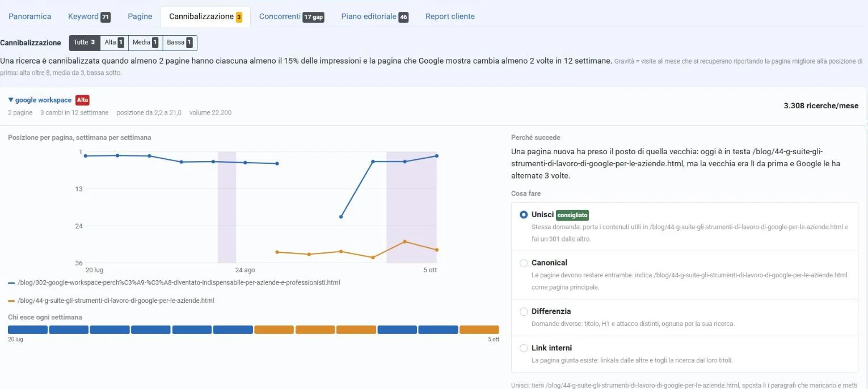Choose the Canonical option
Screen dimensions: 868x389
tap(524, 263)
